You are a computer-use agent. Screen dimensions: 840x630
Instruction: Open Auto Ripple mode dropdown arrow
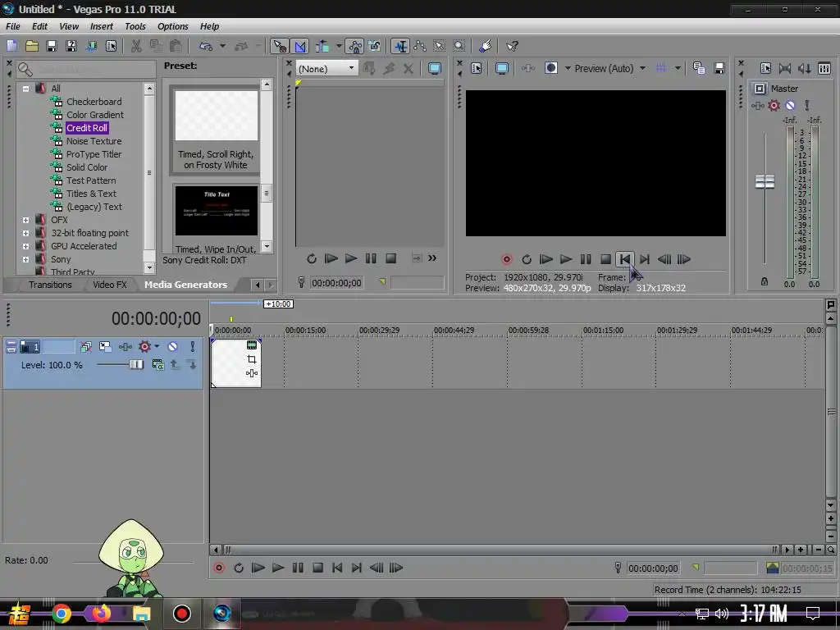tap(339, 46)
